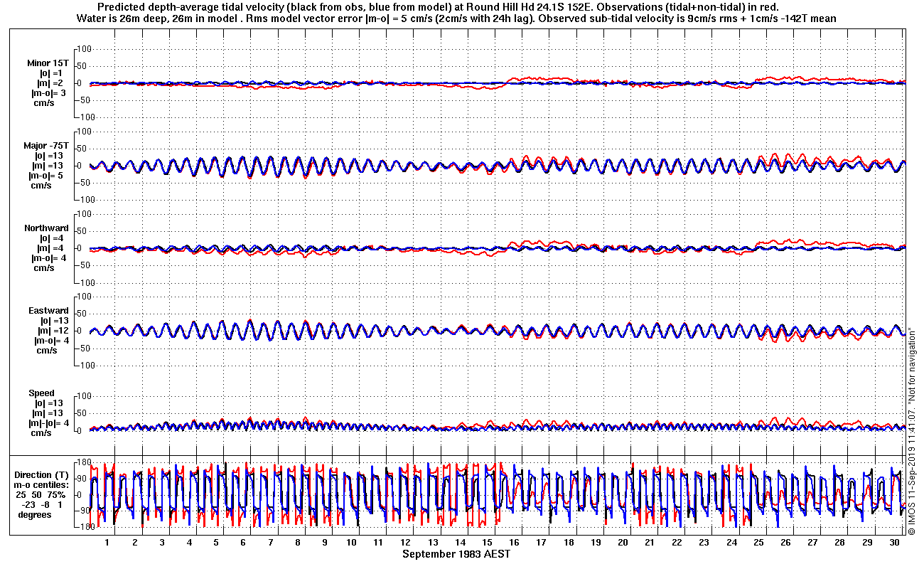Click day 30 on the date axis

[895, 543]
